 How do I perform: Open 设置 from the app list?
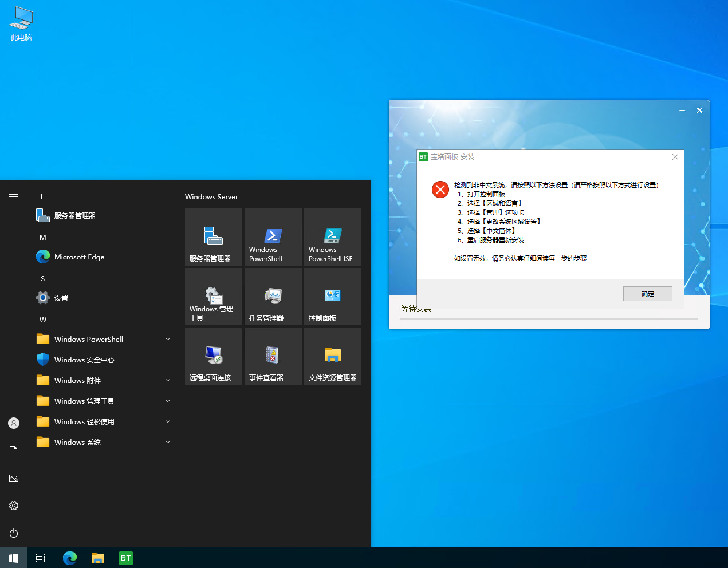pyautogui.click(x=104, y=298)
